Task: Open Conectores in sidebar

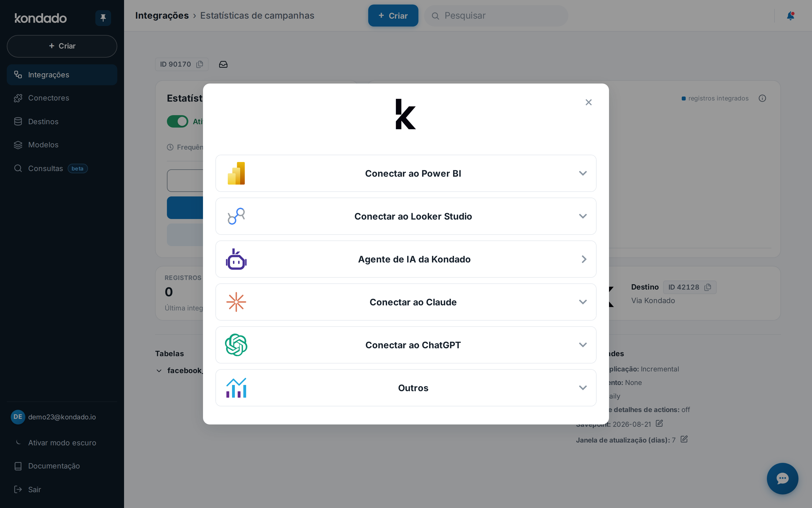Action: tap(62, 98)
